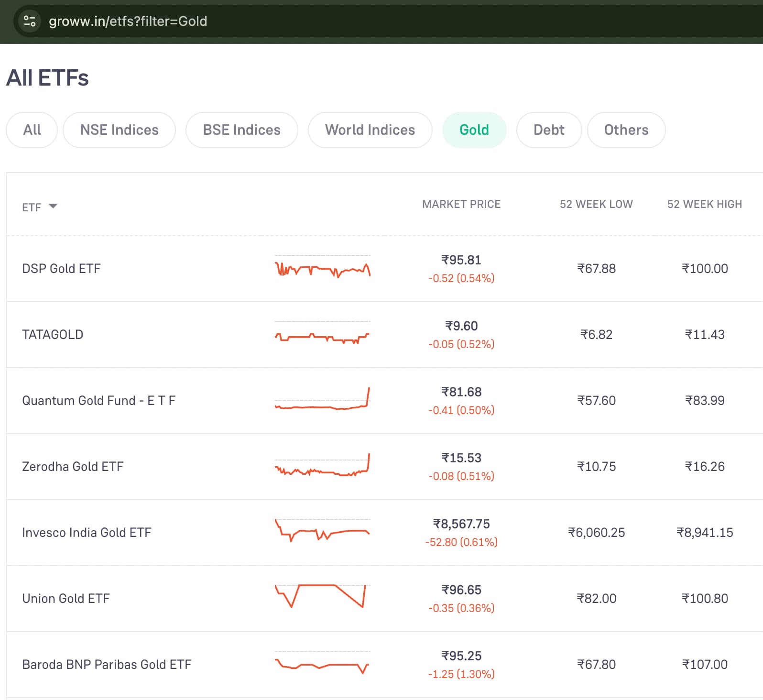Click change value -0.35 (0.36%)
This screenshot has width=763, height=700.
(461, 608)
